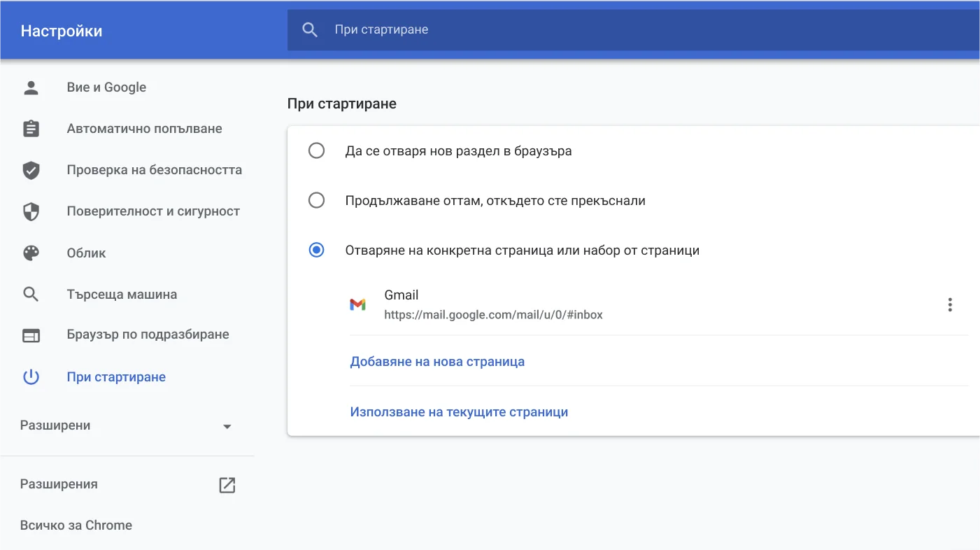This screenshot has height=550, width=980.
Task: Click the "Добавяне на нова страница" link
Action: coord(437,361)
